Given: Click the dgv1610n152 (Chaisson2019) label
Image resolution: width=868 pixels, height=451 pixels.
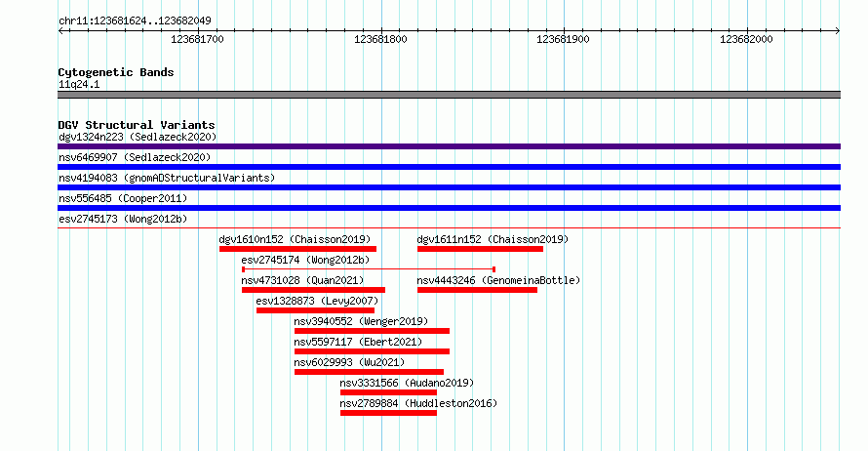Looking at the screenshot, I should pyautogui.click(x=296, y=239).
